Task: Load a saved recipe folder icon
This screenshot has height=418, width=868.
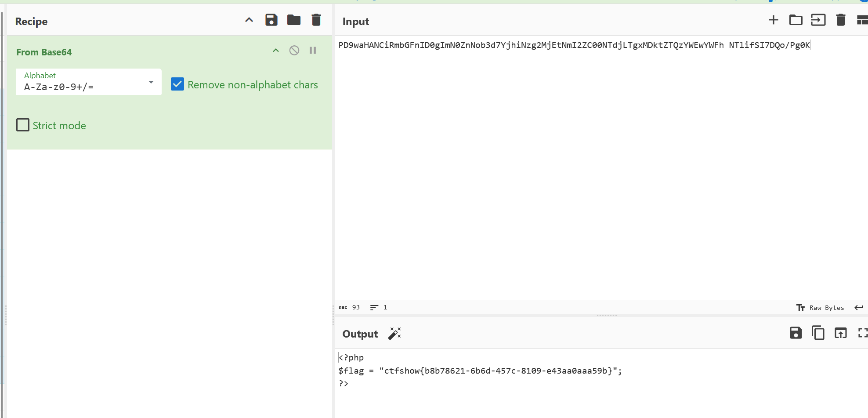Action: pyautogui.click(x=294, y=20)
